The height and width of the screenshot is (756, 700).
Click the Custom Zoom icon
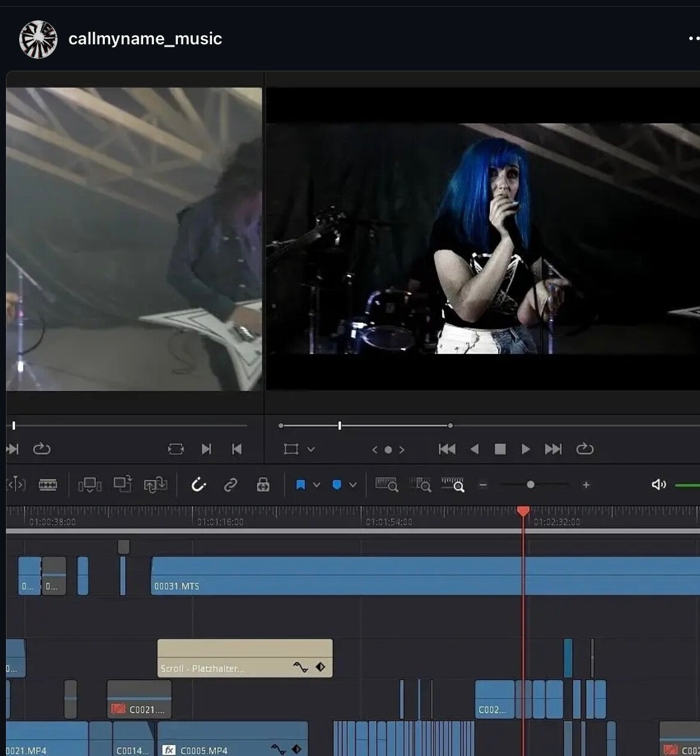[x=453, y=485]
